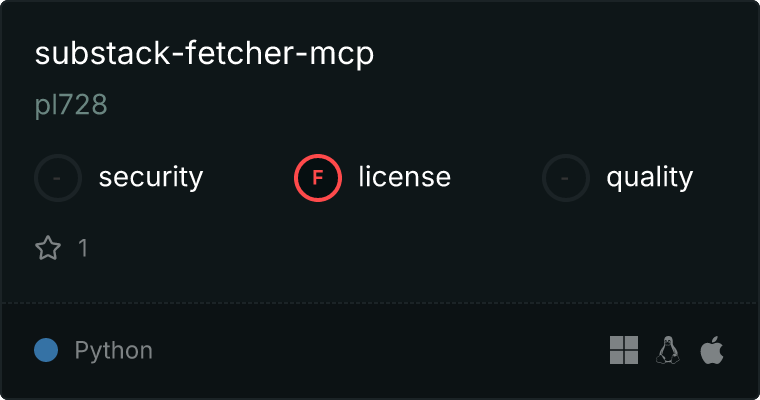Click the quality score circle badge
The height and width of the screenshot is (400, 760).
pos(566,178)
